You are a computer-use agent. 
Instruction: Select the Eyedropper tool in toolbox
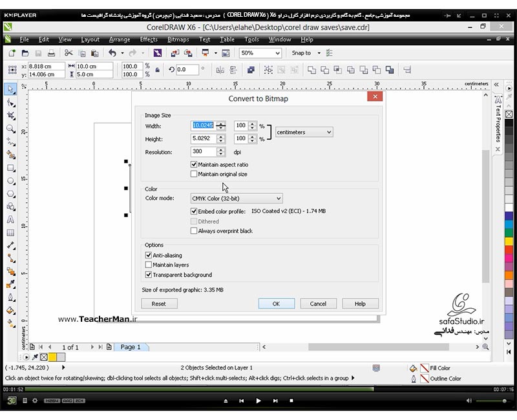click(x=11, y=284)
